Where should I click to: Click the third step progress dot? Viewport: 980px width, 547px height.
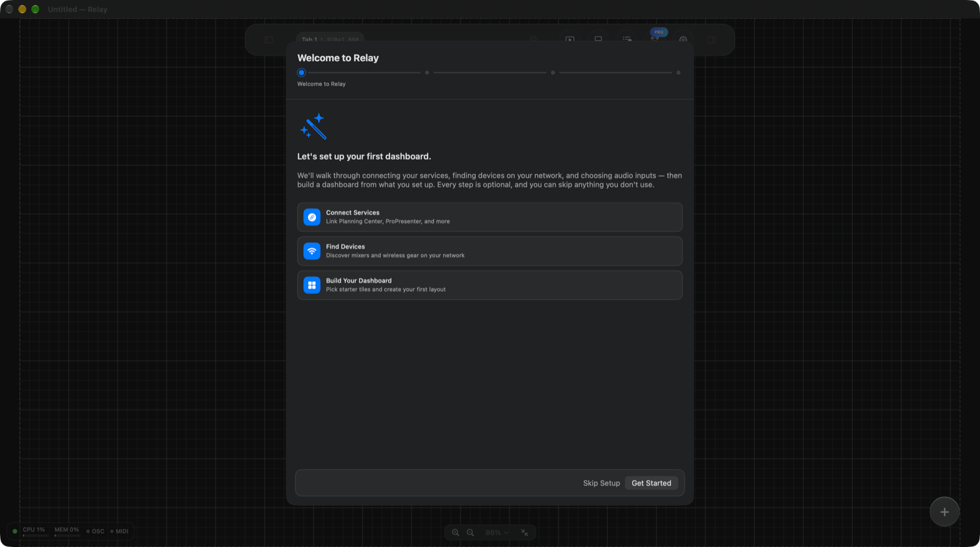tap(552, 72)
